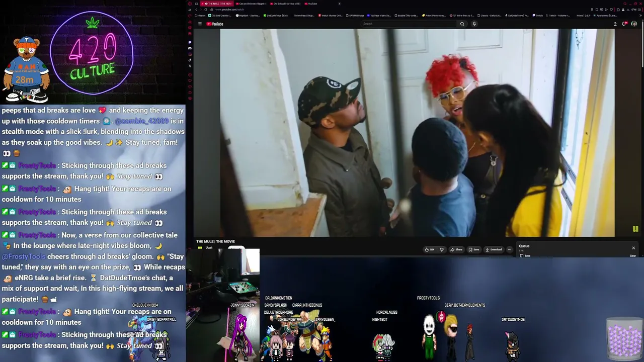This screenshot has width=644, height=362.
Task: Click the video title 'THE MULE | THE MOVIE'
Action: tap(215, 241)
